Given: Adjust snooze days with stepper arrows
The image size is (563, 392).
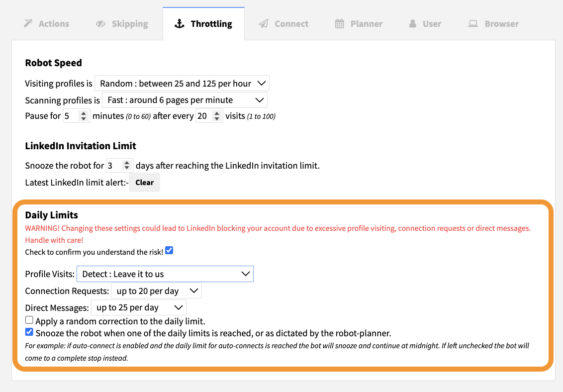Looking at the screenshot, I should (127, 166).
